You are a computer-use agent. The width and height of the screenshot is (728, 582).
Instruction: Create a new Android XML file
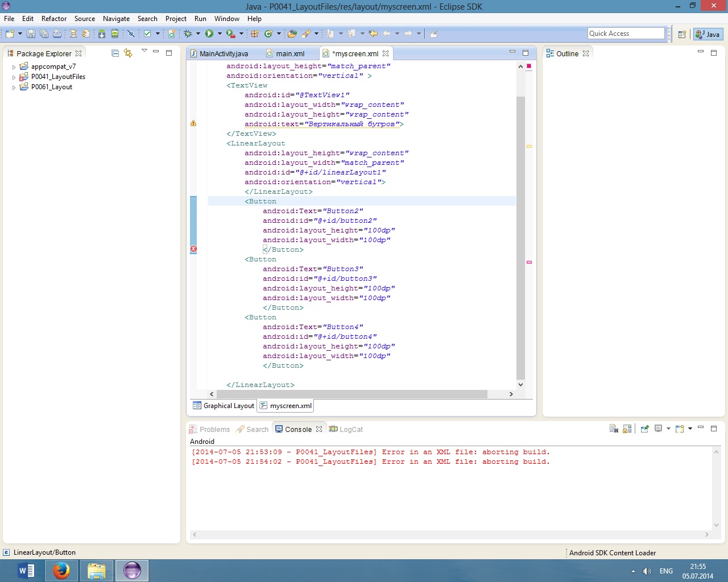pos(172,34)
